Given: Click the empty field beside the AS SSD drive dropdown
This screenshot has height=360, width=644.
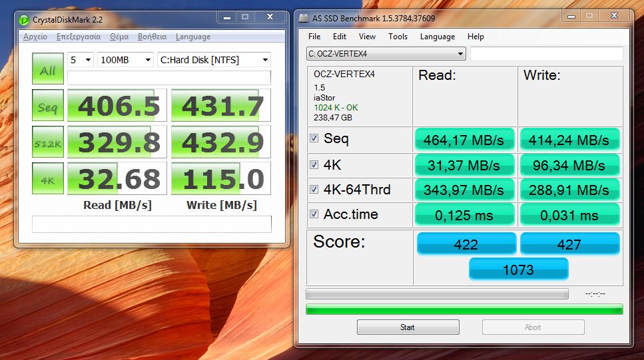Looking at the screenshot, I should 546,54.
